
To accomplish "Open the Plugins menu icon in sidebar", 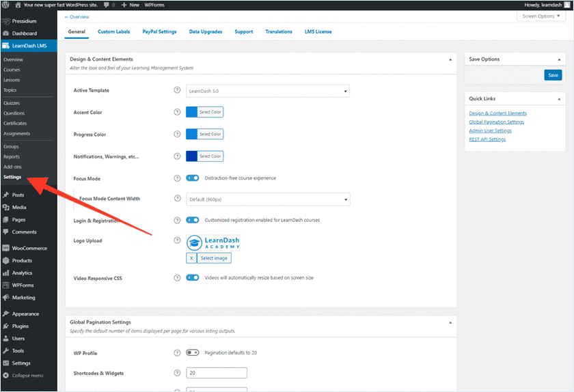I will pos(6,326).
